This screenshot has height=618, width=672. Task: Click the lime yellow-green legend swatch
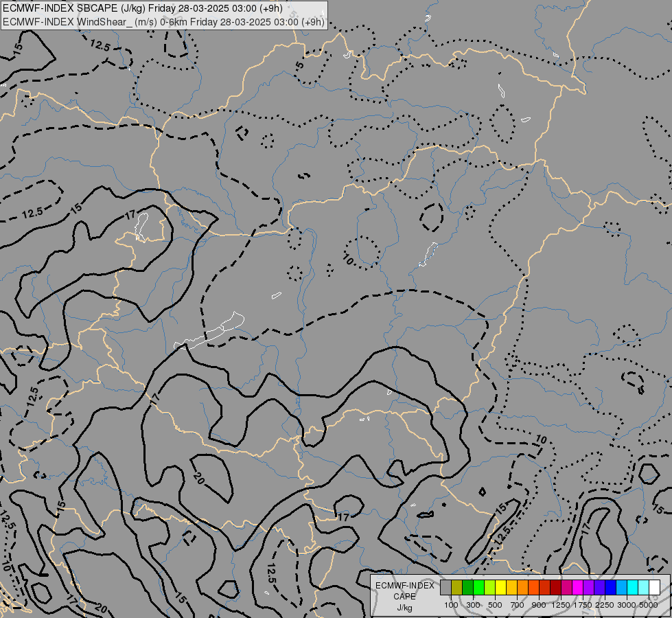click(x=490, y=587)
